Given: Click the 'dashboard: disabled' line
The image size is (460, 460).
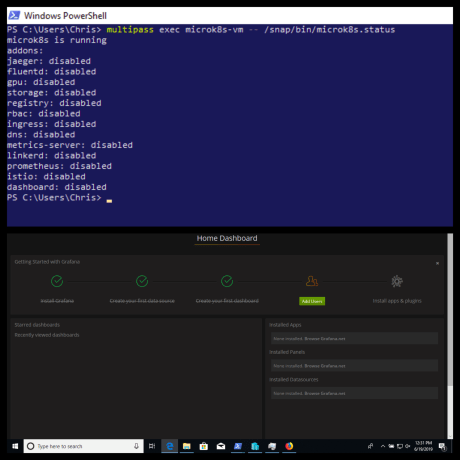Looking at the screenshot, I should pos(57,187).
